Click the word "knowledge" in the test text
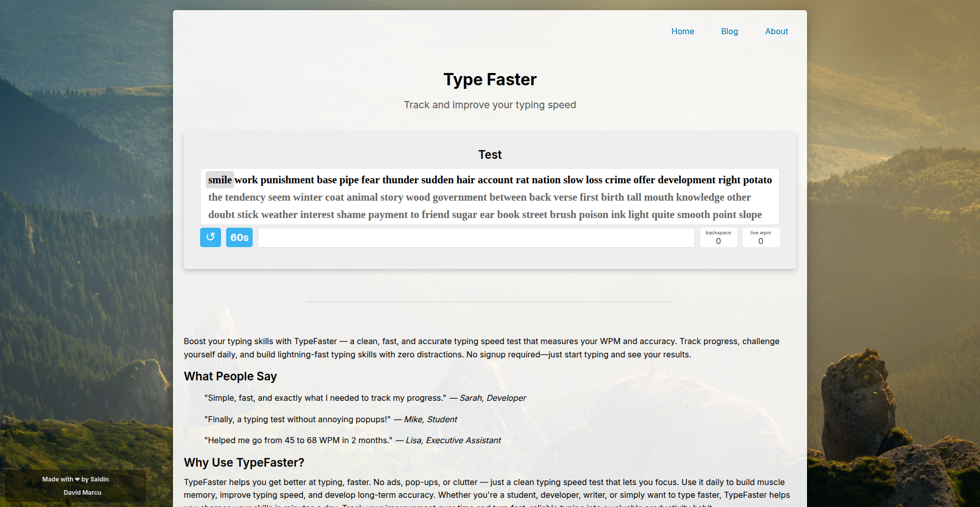 [x=700, y=197]
